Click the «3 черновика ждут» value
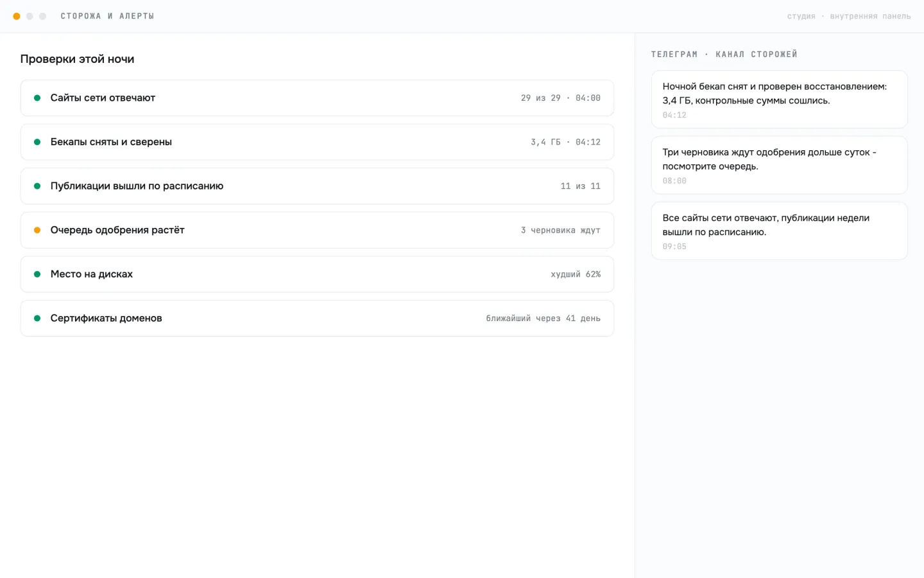The image size is (924, 578). point(561,230)
